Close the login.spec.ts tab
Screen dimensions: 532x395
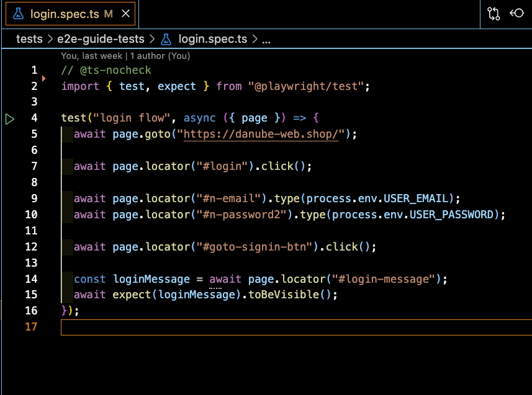tap(126, 14)
